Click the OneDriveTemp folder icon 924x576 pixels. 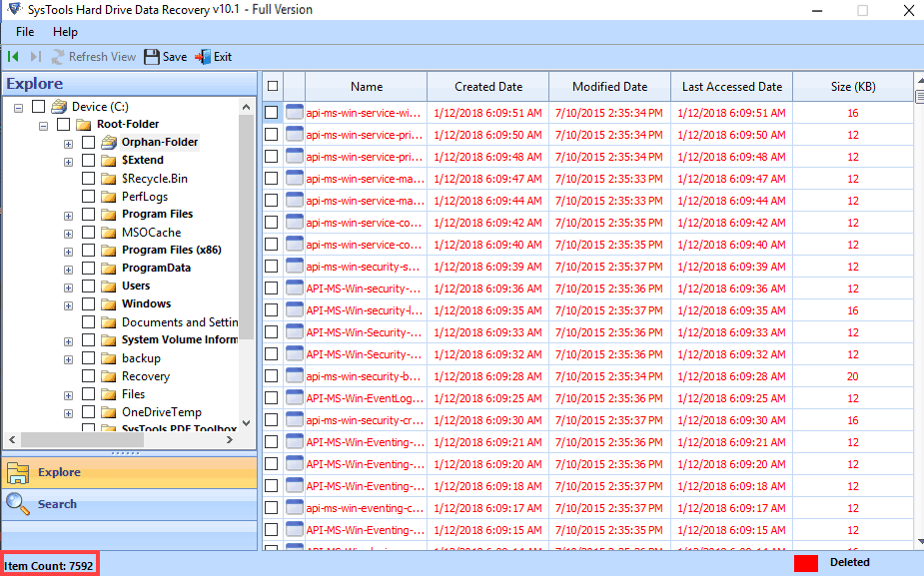coord(109,411)
